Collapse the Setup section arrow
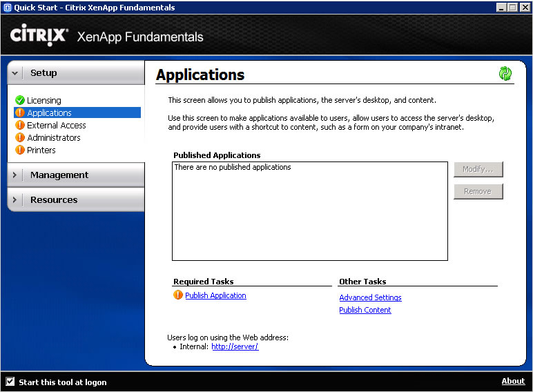This screenshot has width=533, height=392. coord(14,73)
